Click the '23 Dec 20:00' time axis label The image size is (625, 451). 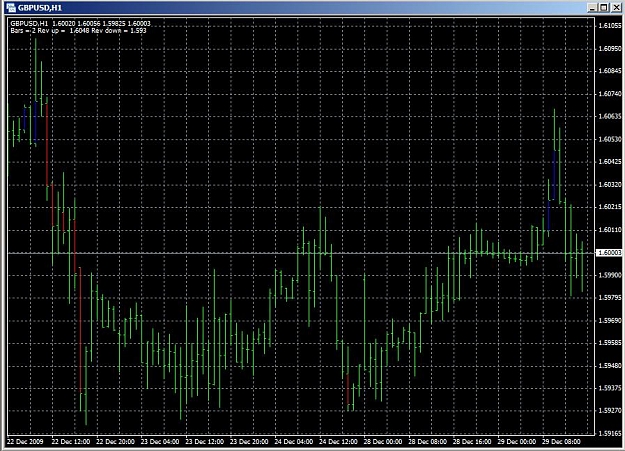point(250,442)
